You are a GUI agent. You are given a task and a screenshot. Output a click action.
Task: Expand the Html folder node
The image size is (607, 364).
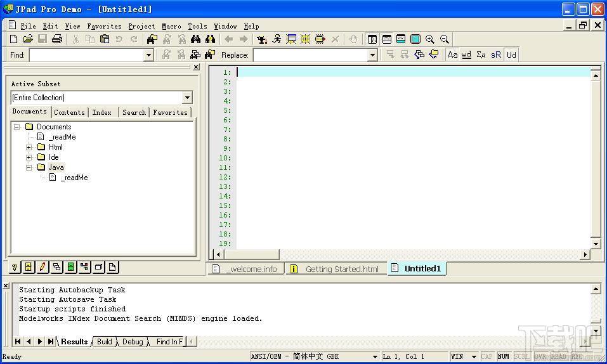(x=29, y=147)
